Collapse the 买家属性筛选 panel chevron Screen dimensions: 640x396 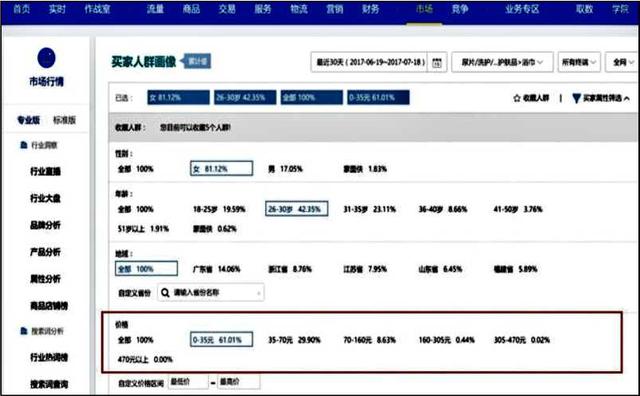pos(627,98)
